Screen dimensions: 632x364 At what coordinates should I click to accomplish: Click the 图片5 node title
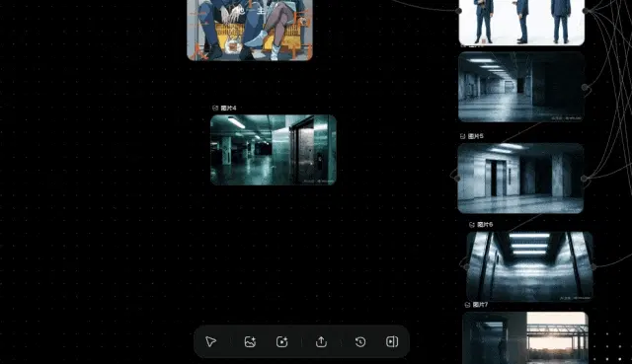[x=476, y=136]
